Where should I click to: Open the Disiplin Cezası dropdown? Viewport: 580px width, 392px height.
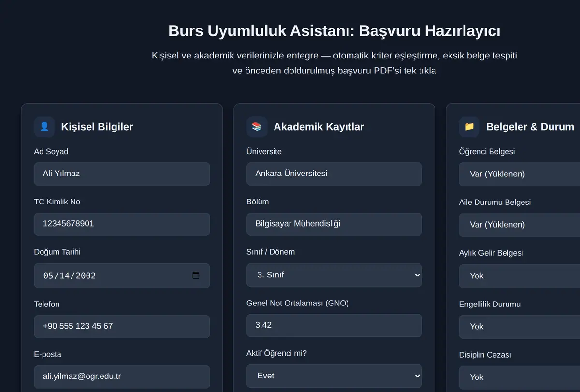(520, 378)
